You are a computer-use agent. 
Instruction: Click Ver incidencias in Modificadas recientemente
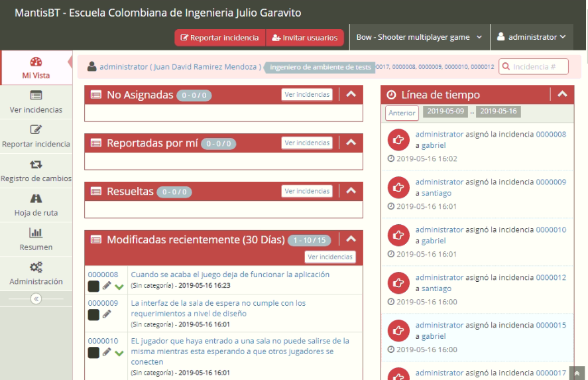[330, 257]
